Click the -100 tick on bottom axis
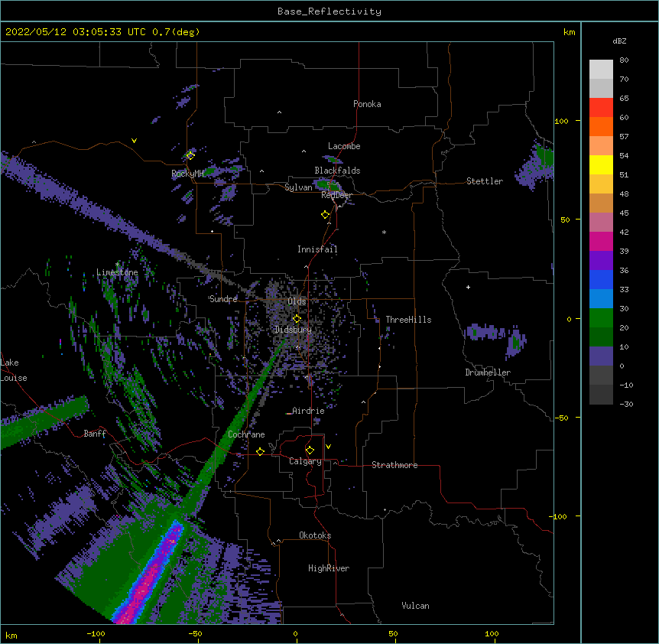Viewport: 659px width, 644px height. pos(96,633)
